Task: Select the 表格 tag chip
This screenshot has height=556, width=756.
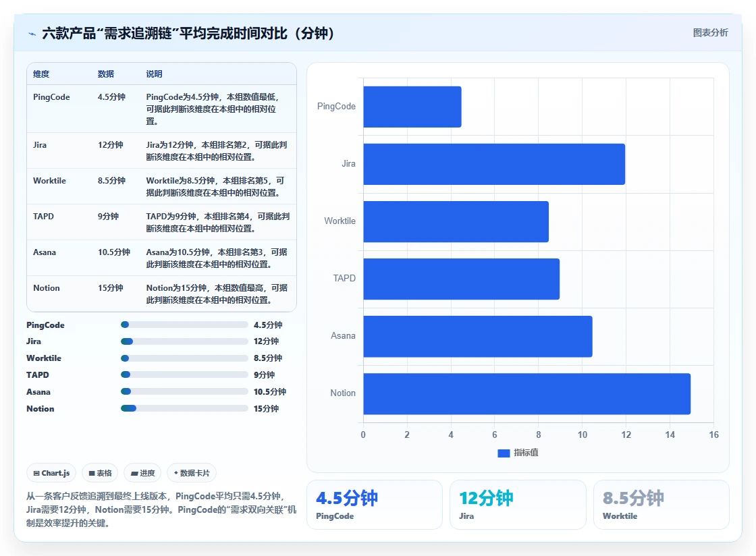Action: click(101, 473)
